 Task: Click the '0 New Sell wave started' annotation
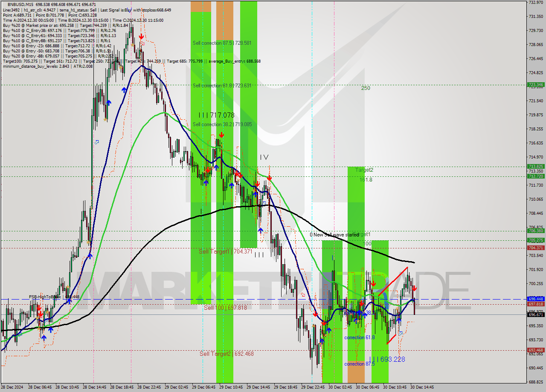click(334, 235)
